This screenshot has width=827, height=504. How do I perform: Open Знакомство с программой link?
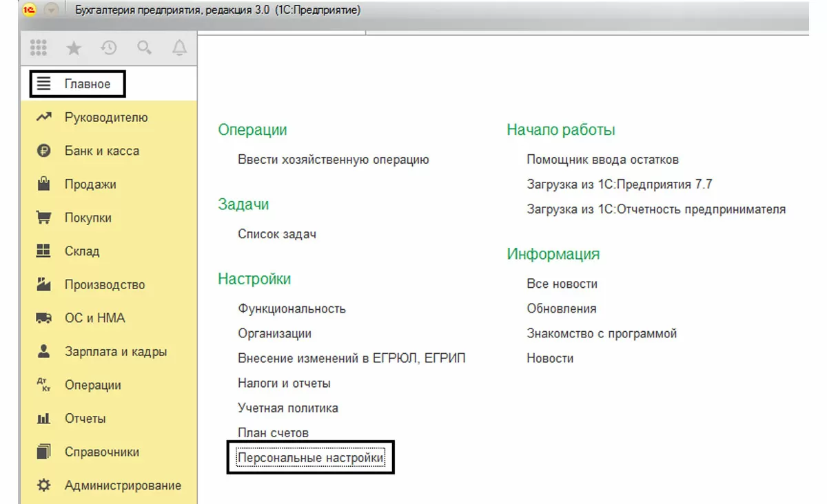coord(602,333)
